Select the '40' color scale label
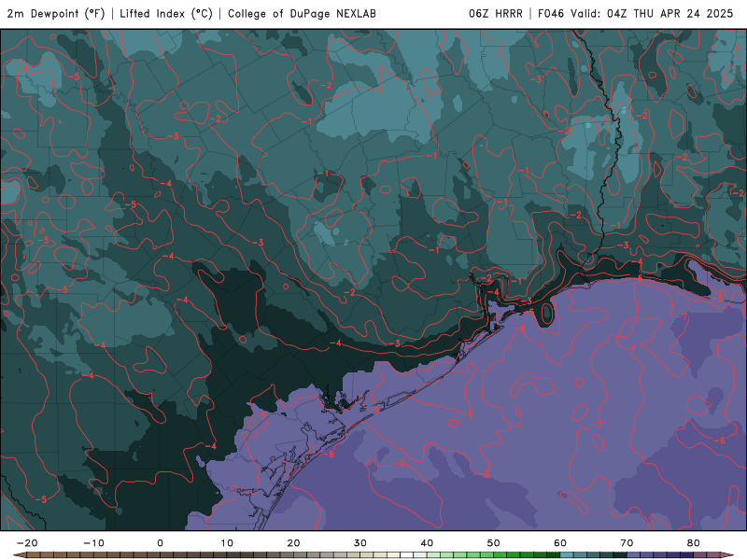This screenshot has width=747, height=560. (x=427, y=543)
